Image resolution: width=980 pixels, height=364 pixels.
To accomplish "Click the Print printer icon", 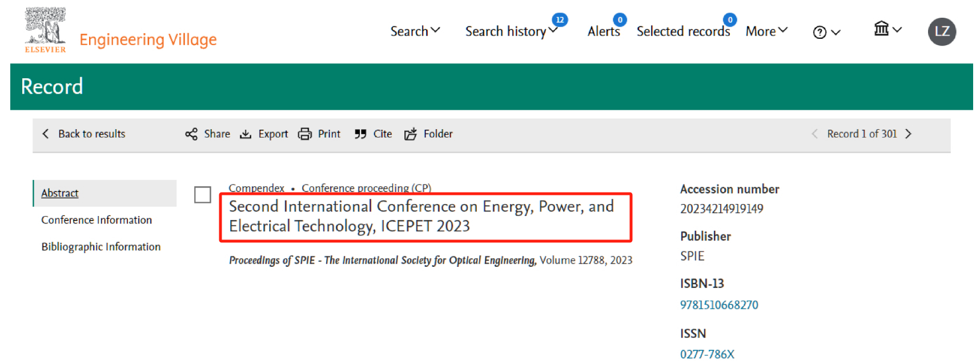I will 305,134.
